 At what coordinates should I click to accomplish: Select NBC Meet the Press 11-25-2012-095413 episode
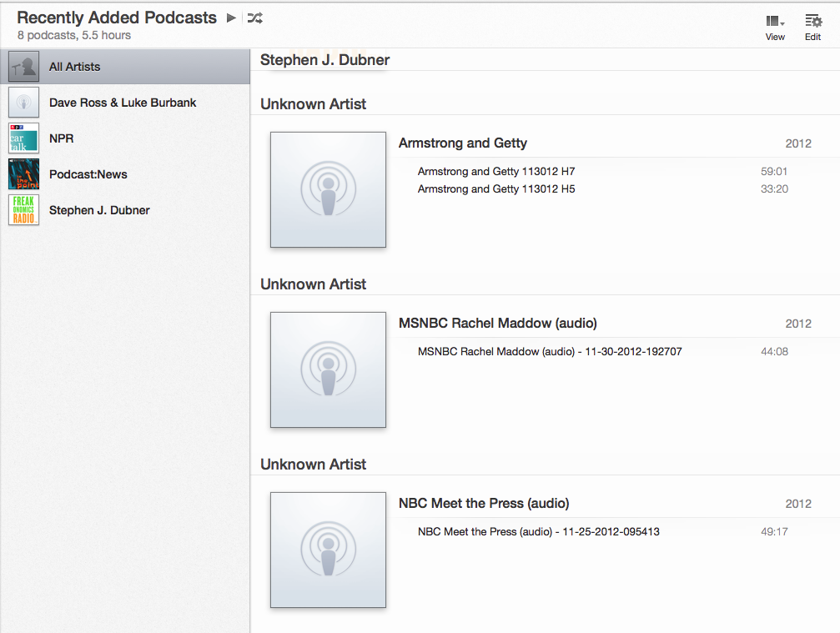pos(538,532)
